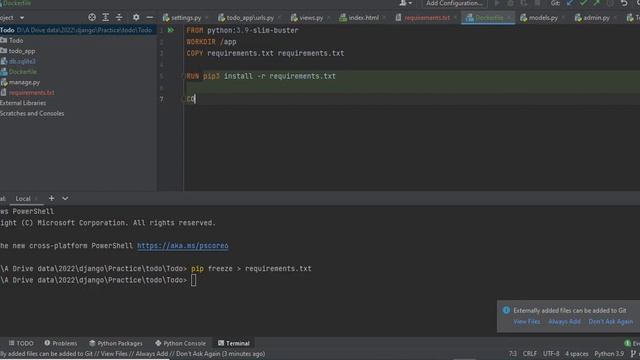
Task: Open the Problems tool window
Action: [x=60, y=343]
